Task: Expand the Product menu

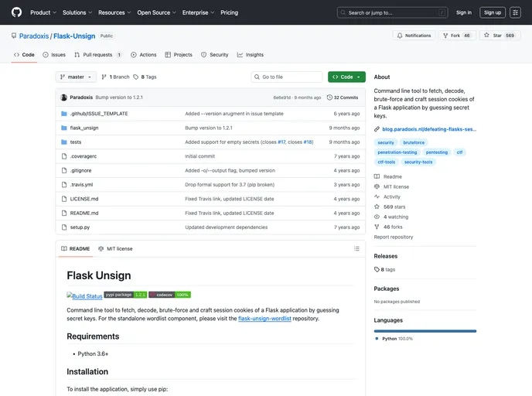Action: (x=43, y=12)
